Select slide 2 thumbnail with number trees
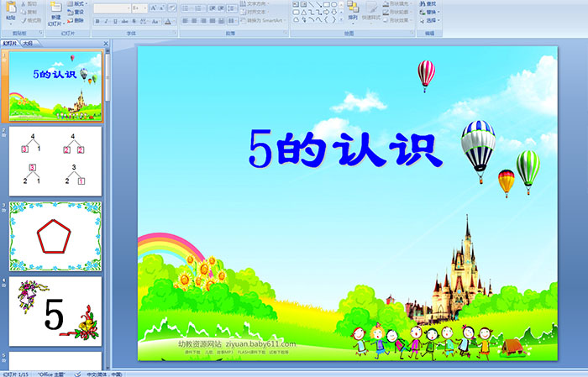The height and width of the screenshot is (377, 588). pyautogui.click(x=55, y=161)
